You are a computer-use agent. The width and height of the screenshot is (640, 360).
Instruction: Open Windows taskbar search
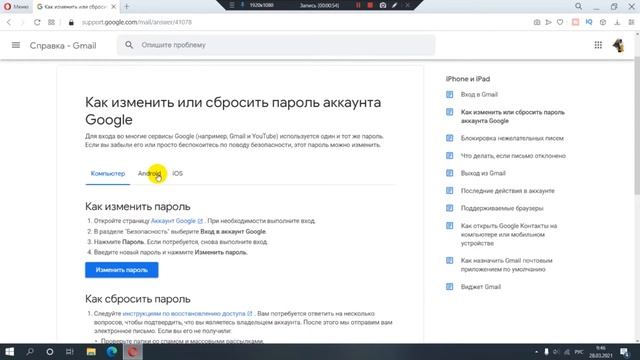[30, 352]
